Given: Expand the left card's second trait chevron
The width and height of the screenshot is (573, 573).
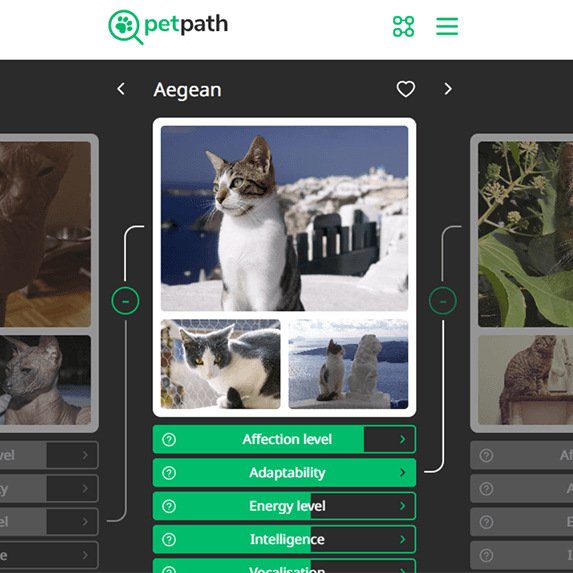Looking at the screenshot, I should tap(85, 489).
